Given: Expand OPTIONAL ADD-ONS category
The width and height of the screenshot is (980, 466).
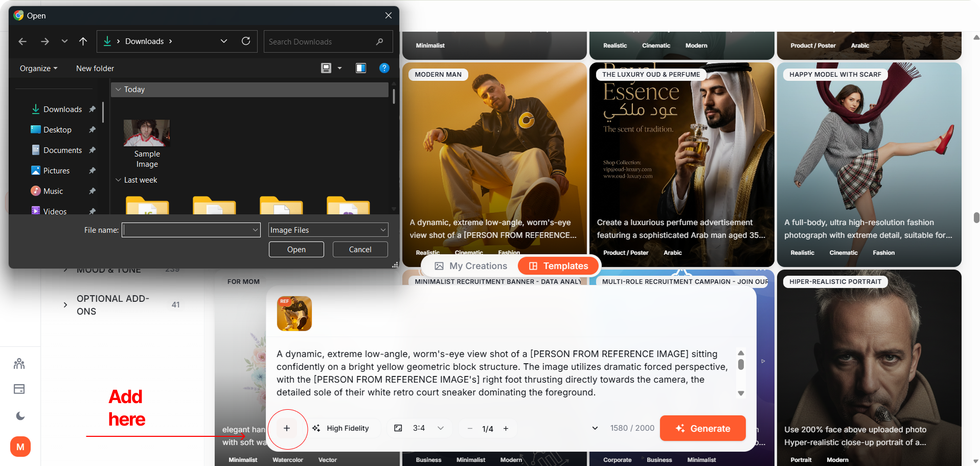Looking at the screenshot, I should (x=65, y=305).
